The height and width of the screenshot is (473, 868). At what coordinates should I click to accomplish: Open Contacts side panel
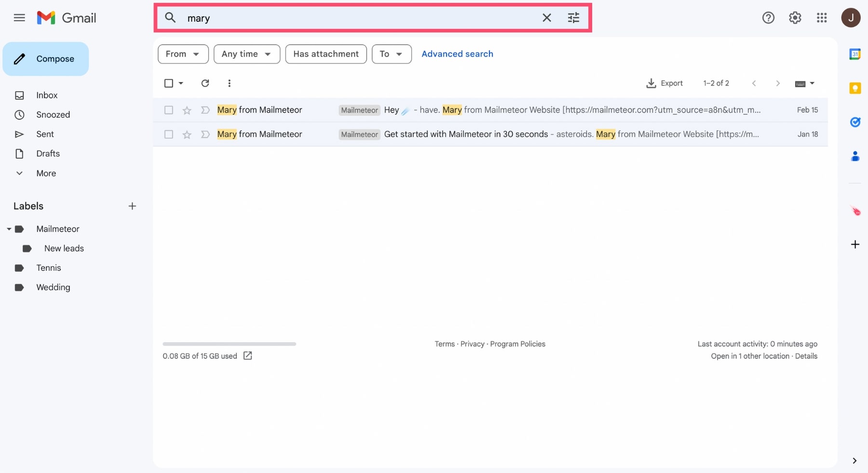(x=855, y=156)
